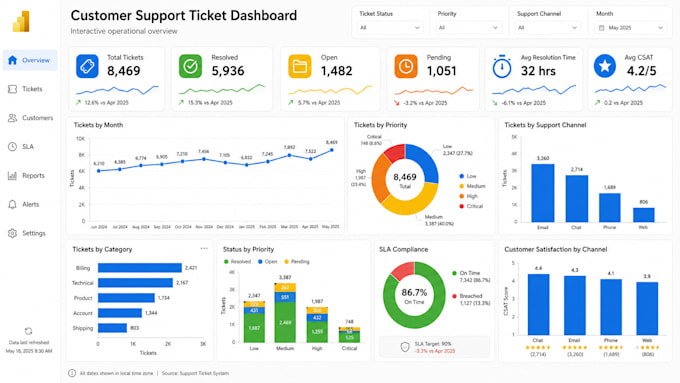
Task: Click Source: Support Ticket System footer text
Action: [195, 373]
